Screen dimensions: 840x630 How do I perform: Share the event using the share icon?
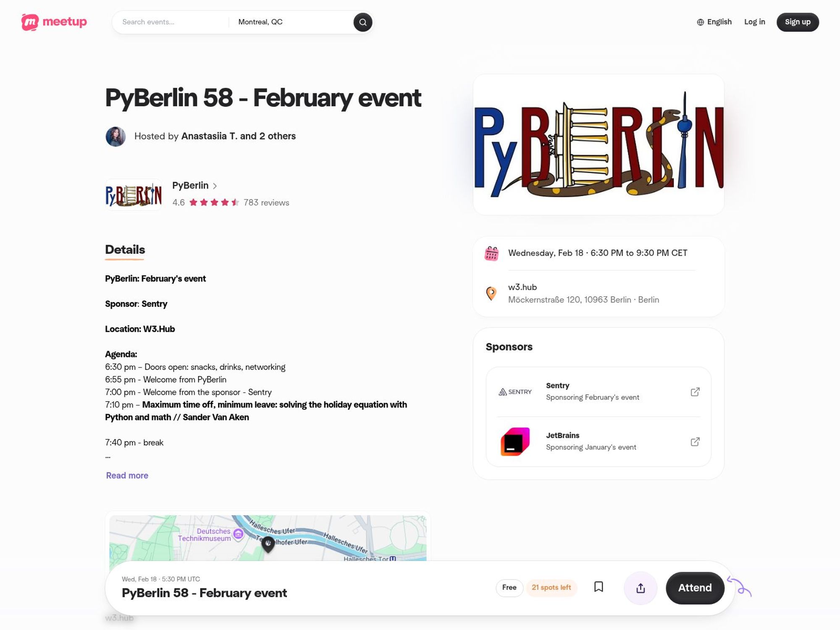point(640,588)
